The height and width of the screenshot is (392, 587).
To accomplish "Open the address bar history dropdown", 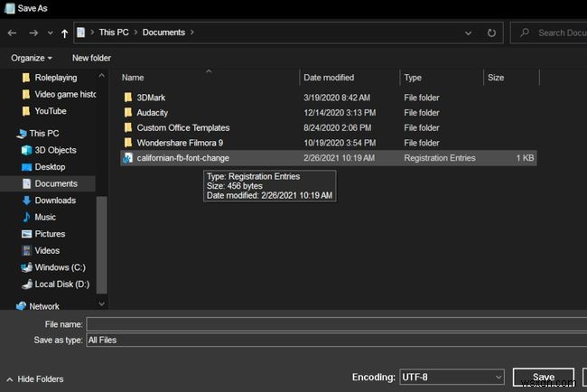I will (x=468, y=33).
